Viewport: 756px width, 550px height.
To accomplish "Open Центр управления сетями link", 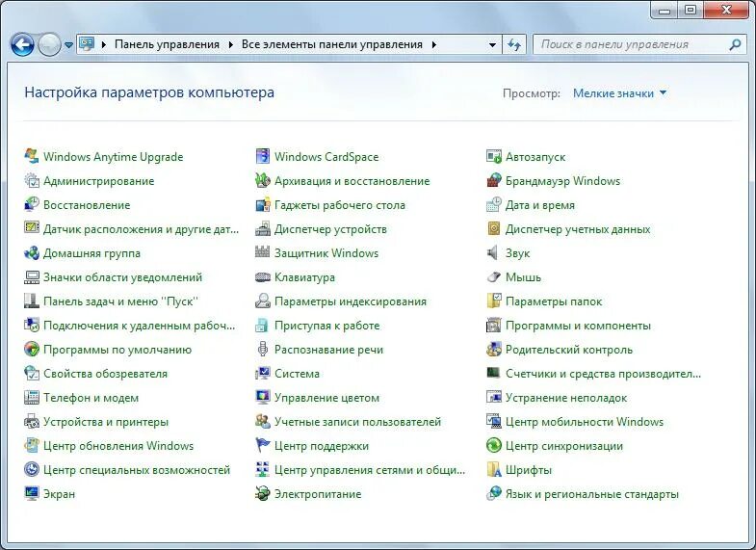I will point(370,470).
